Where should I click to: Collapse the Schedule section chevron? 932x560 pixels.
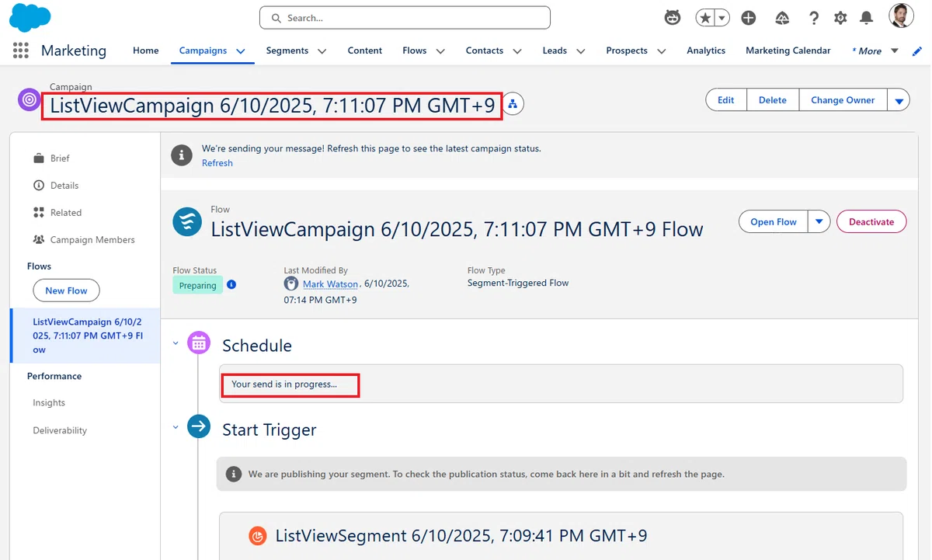[x=176, y=343]
